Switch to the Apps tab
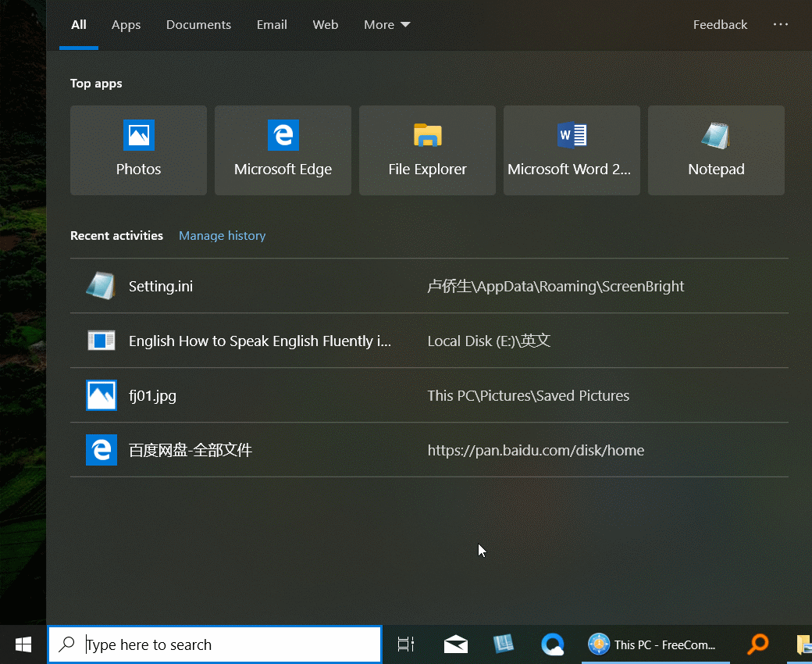Screen dimensions: 812x664 click(126, 25)
